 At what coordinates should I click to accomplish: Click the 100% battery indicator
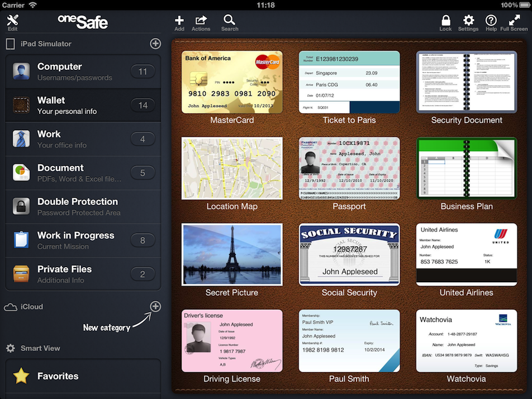point(516,4)
